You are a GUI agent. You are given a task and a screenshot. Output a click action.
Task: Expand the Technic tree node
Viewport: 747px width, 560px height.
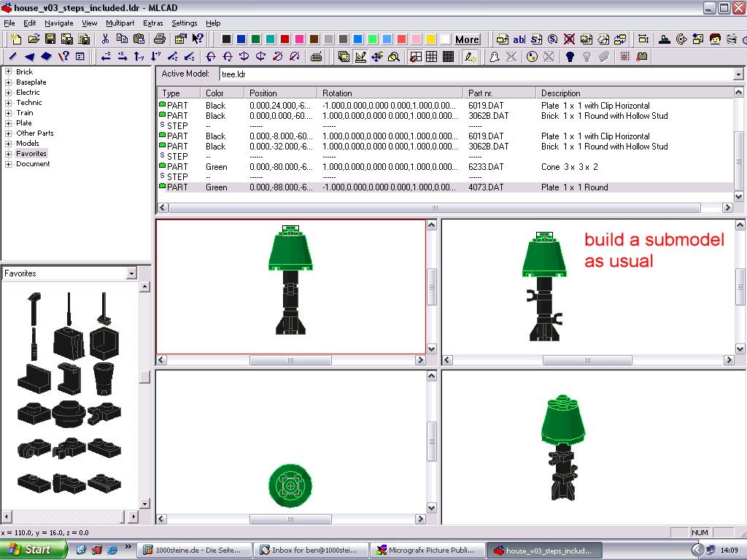8,102
